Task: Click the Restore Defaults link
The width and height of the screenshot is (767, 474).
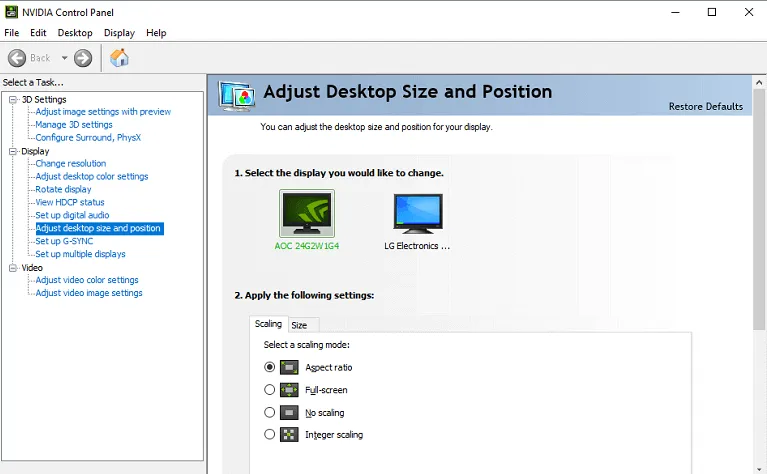Action: click(706, 107)
